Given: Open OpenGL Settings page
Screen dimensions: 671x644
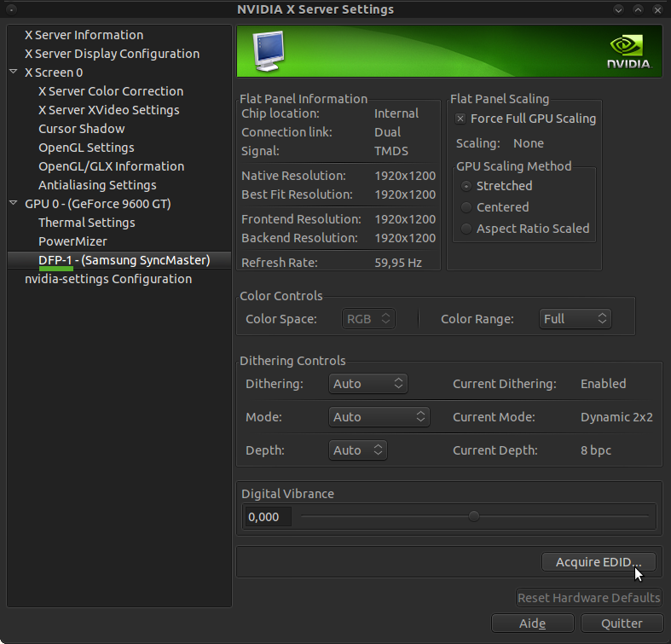Looking at the screenshot, I should pyautogui.click(x=86, y=148).
